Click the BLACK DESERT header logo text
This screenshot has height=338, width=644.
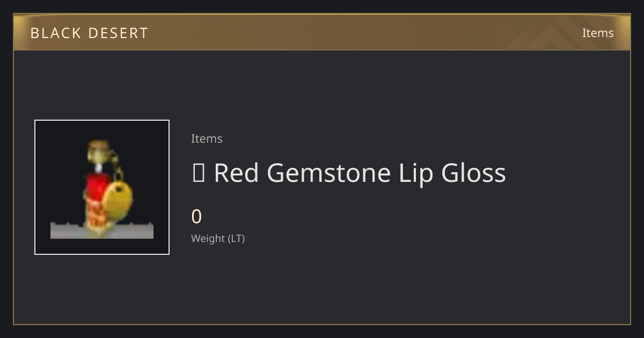[89, 33]
